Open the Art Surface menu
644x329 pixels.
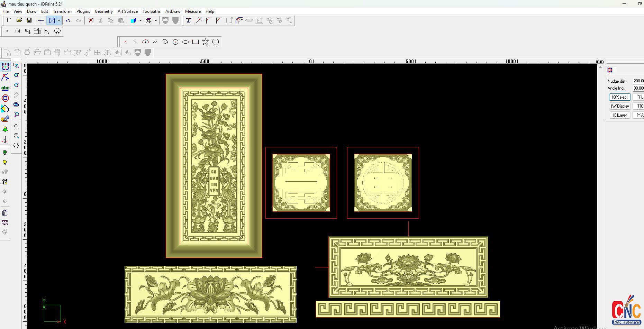coord(127,11)
